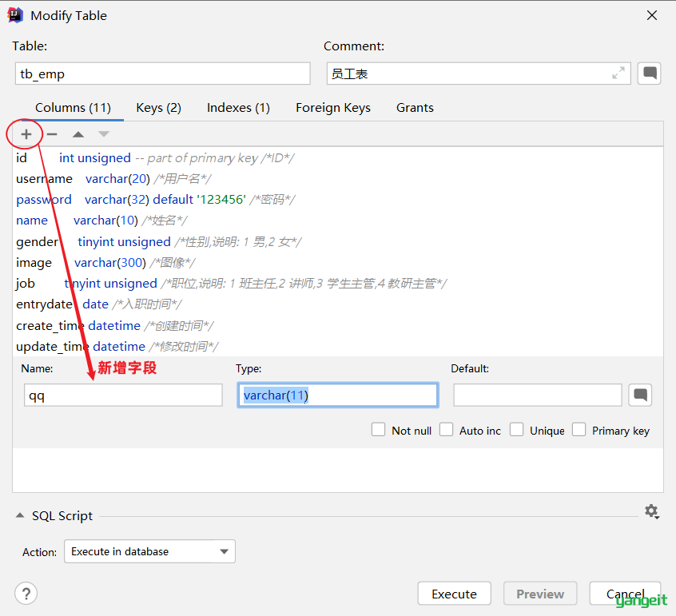Select the password varchar(32) column row

click(x=337, y=200)
